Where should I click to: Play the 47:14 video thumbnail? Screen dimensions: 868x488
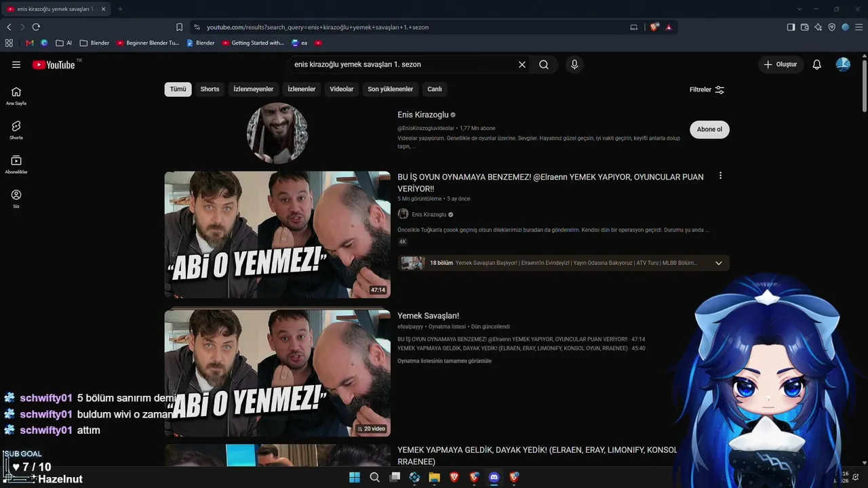(x=277, y=235)
